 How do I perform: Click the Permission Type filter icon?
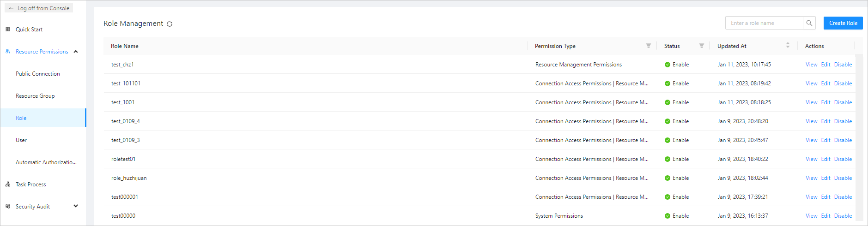click(648, 46)
